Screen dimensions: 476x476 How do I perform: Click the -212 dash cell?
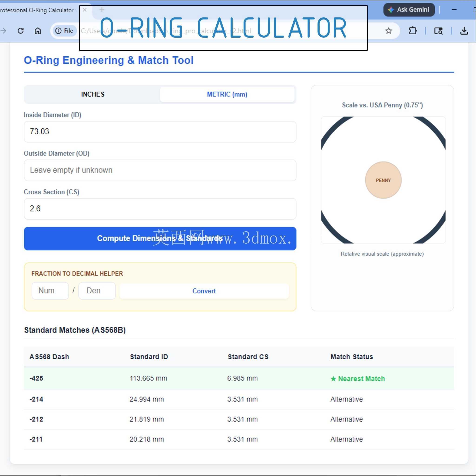(x=36, y=419)
